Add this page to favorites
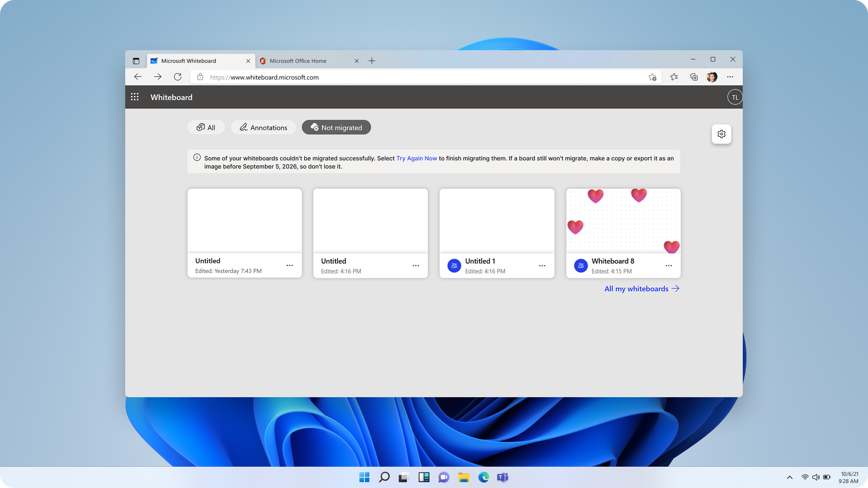 click(652, 77)
